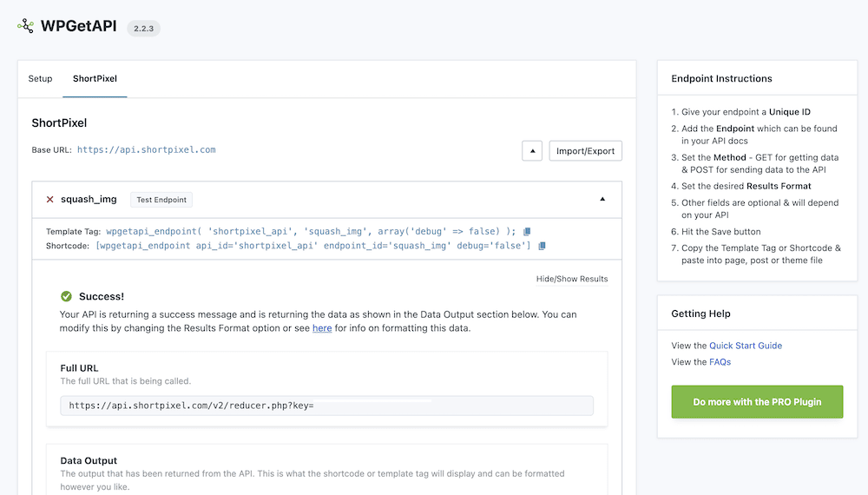Click the ShortPixel section heading

point(59,123)
